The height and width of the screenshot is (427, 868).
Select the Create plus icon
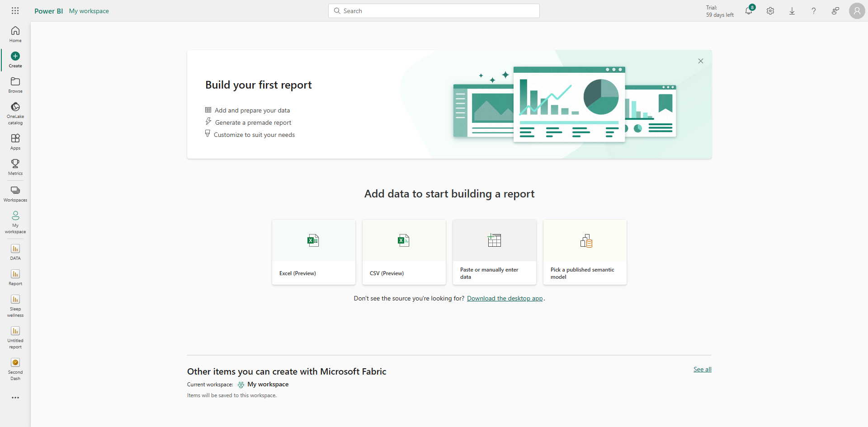(x=15, y=56)
